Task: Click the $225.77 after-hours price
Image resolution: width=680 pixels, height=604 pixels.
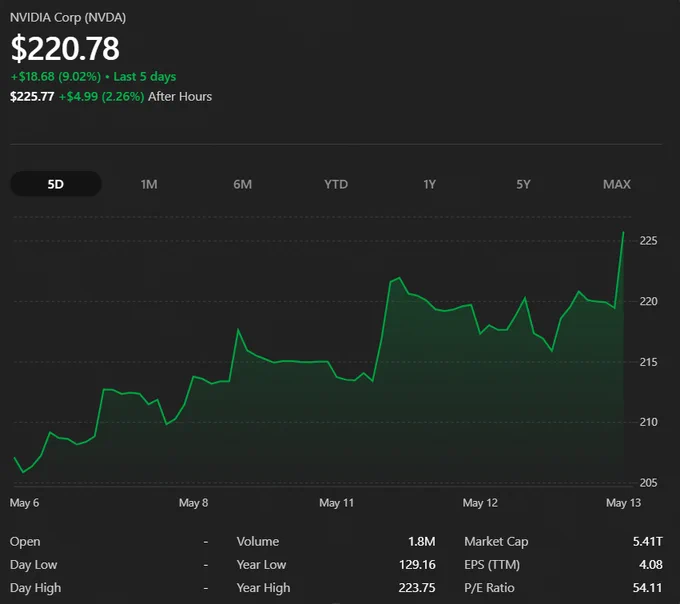Action: pyautogui.click(x=32, y=96)
